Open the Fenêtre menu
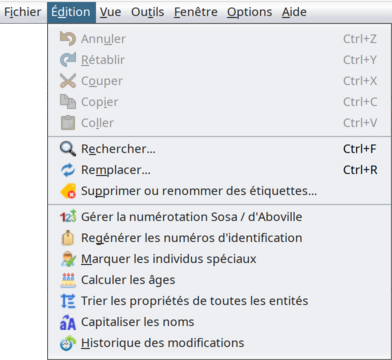The width and height of the screenshot is (392, 360). 196,12
